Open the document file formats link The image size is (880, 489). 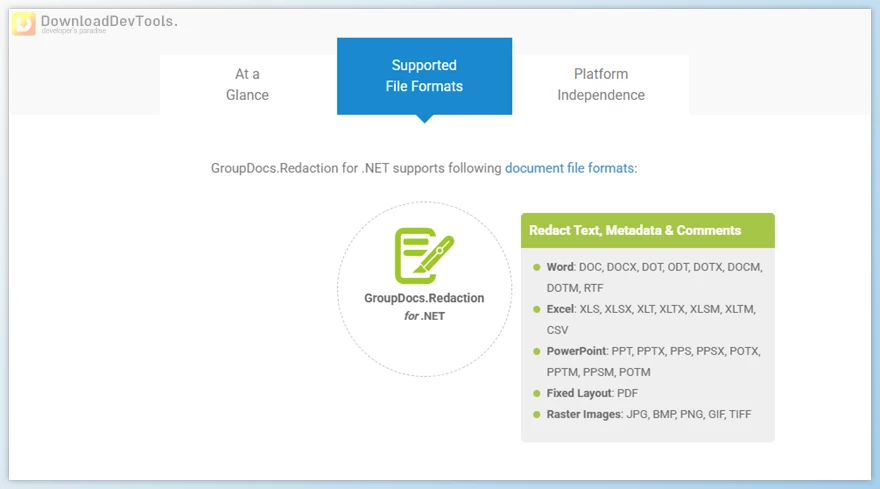pos(570,168)
